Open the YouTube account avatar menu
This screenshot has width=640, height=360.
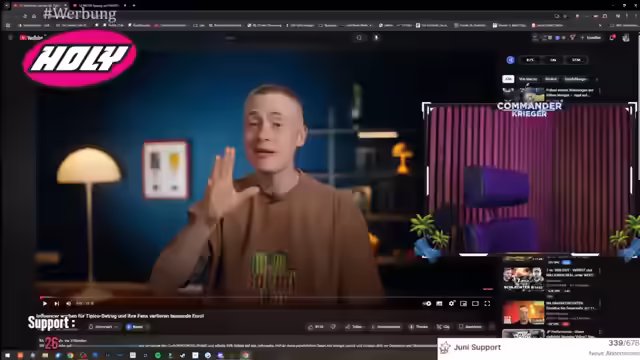pos(626,38)
